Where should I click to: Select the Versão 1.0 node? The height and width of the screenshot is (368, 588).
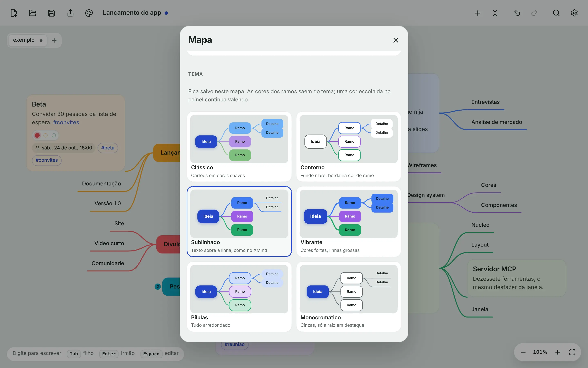click(108, 203)
